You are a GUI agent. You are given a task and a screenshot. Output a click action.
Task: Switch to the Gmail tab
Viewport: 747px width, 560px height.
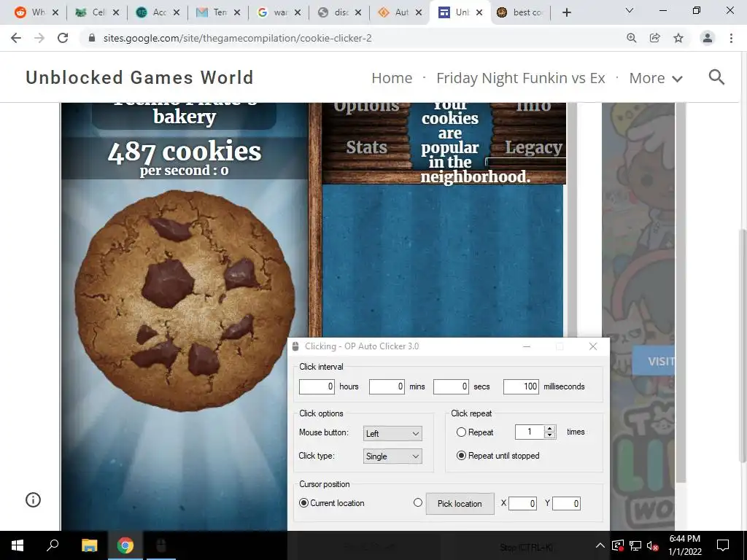point(218,13)
